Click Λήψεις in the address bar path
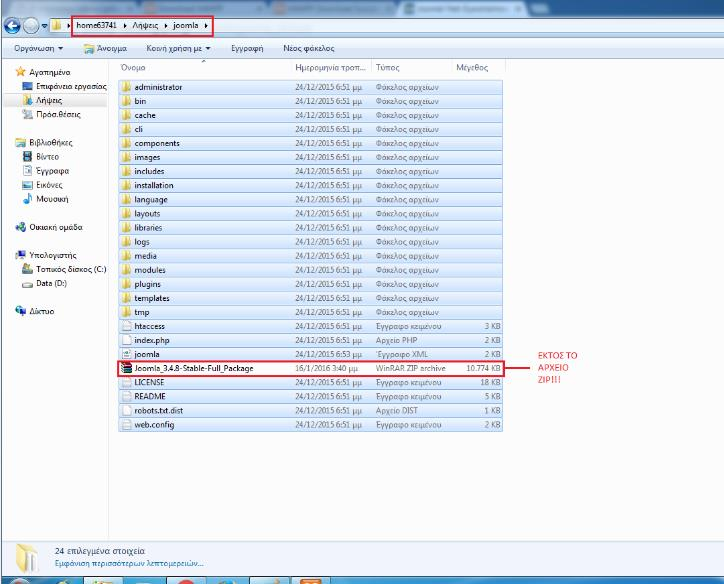 (x=145, y=25)
